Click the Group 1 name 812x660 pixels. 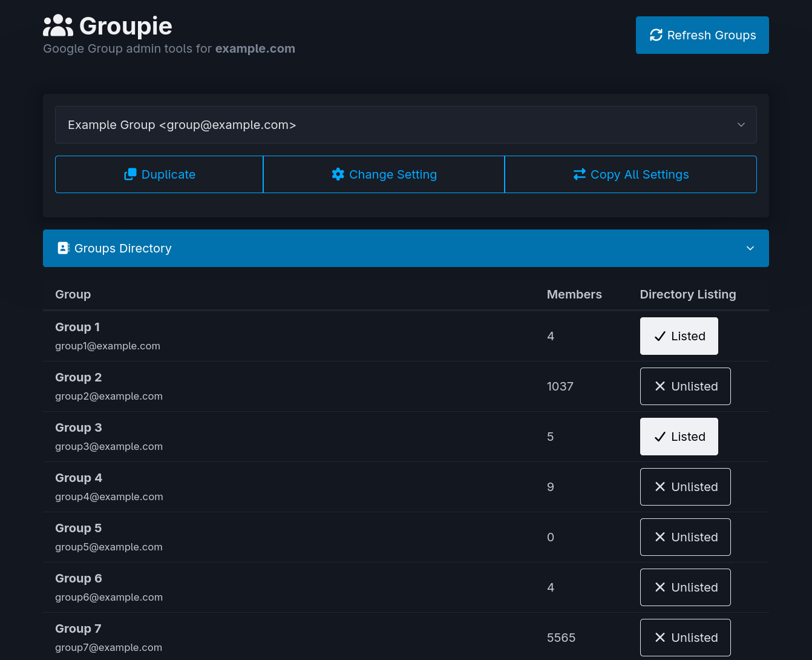(77, 327)
